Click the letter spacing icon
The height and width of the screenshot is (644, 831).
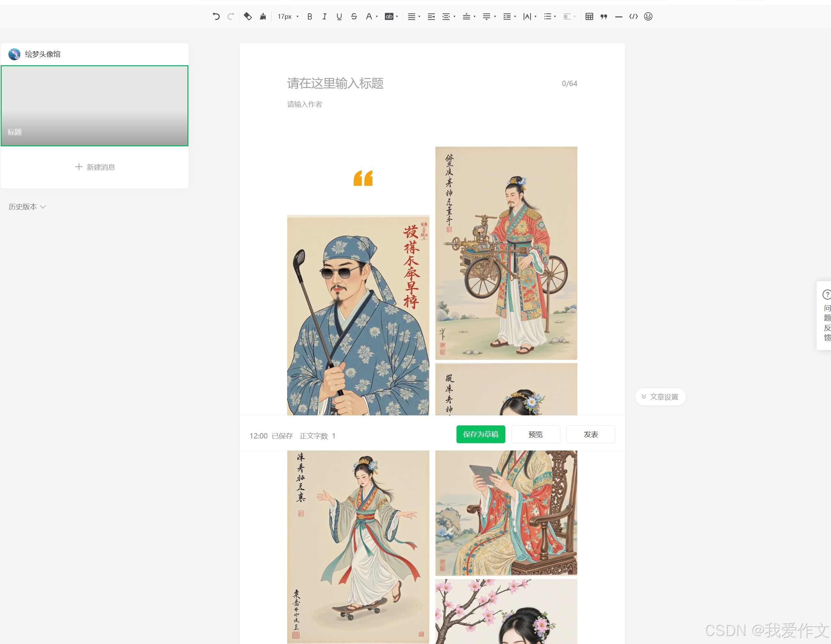(527, 16)
